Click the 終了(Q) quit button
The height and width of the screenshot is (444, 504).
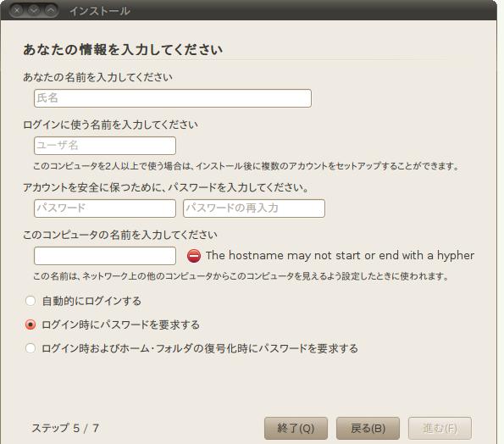pos(296,428)
